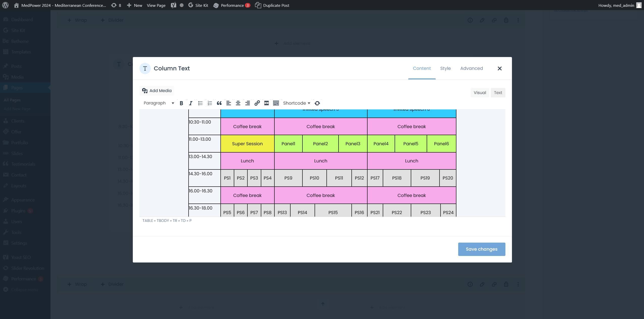
Task: Insert a numbered list
Action: [x=210, y=103]
